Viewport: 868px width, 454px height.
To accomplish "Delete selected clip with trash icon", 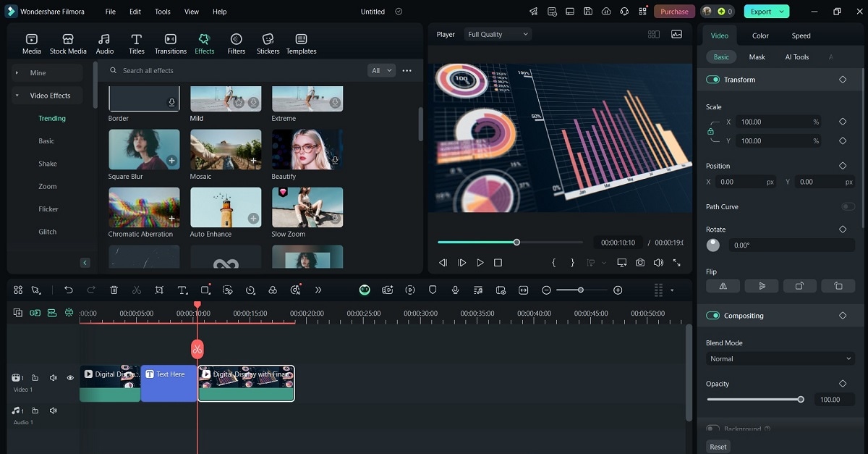I will click(114, 290).
